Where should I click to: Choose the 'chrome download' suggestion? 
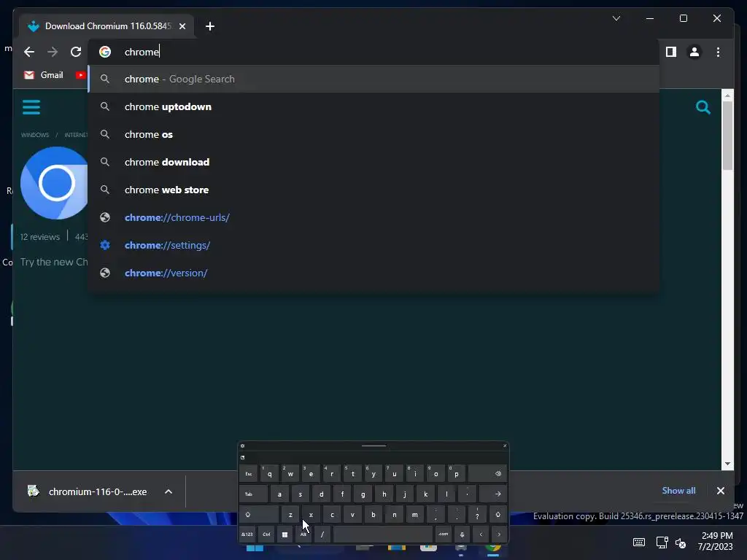tap(374, 162)
